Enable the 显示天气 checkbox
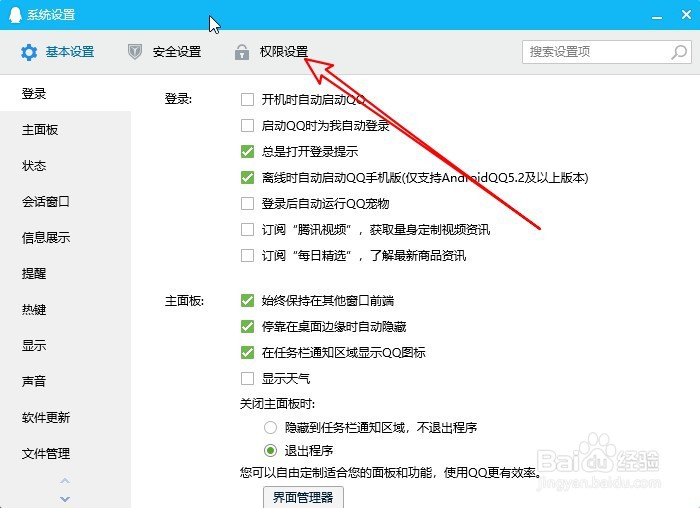 247,379
